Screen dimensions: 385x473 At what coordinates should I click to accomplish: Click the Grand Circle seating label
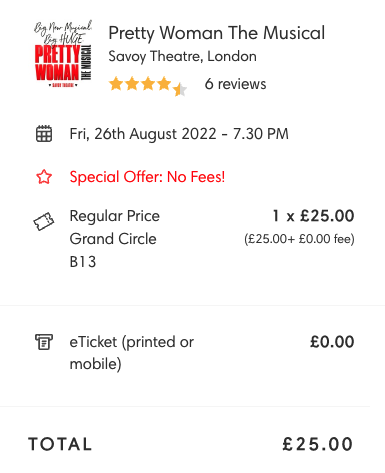113,239
